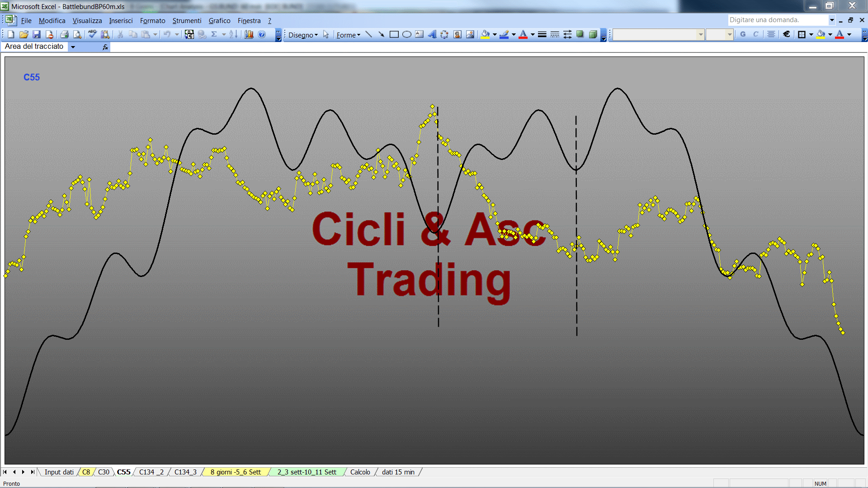868x488 pixels.
Task: Open the Disegno drawing menu
Action: (303, 35)
